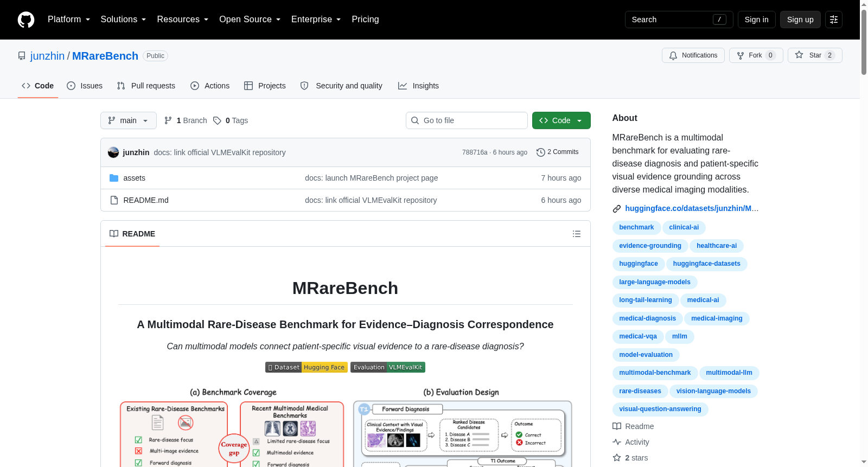Expand the Resources menu
The image size is (868, 467).
coord(182,20)
